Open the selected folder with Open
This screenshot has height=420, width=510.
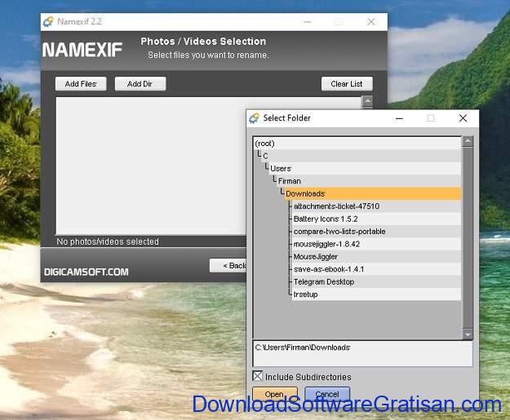coord(275,394)
